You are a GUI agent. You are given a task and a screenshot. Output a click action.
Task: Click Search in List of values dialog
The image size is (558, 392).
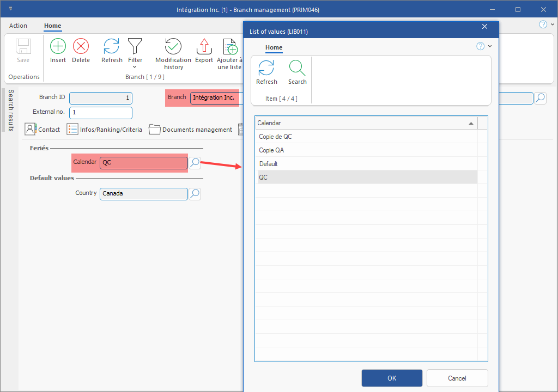coord(298,69)
